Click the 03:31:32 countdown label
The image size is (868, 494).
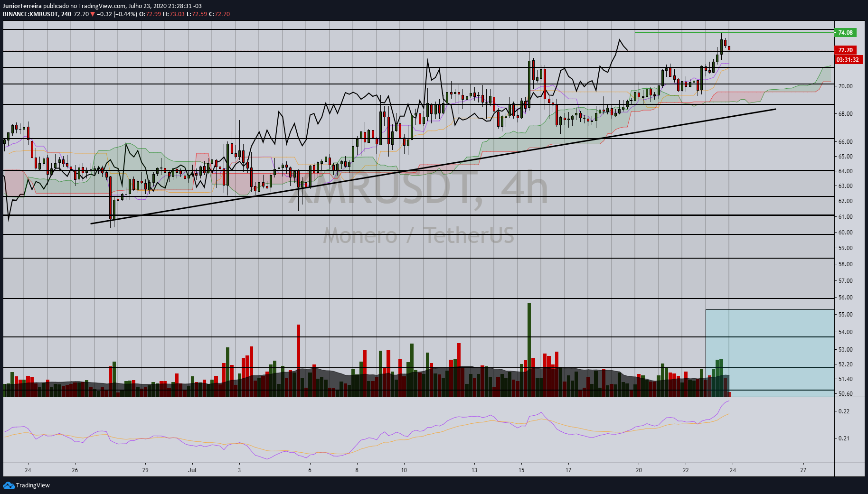[848, 60]
